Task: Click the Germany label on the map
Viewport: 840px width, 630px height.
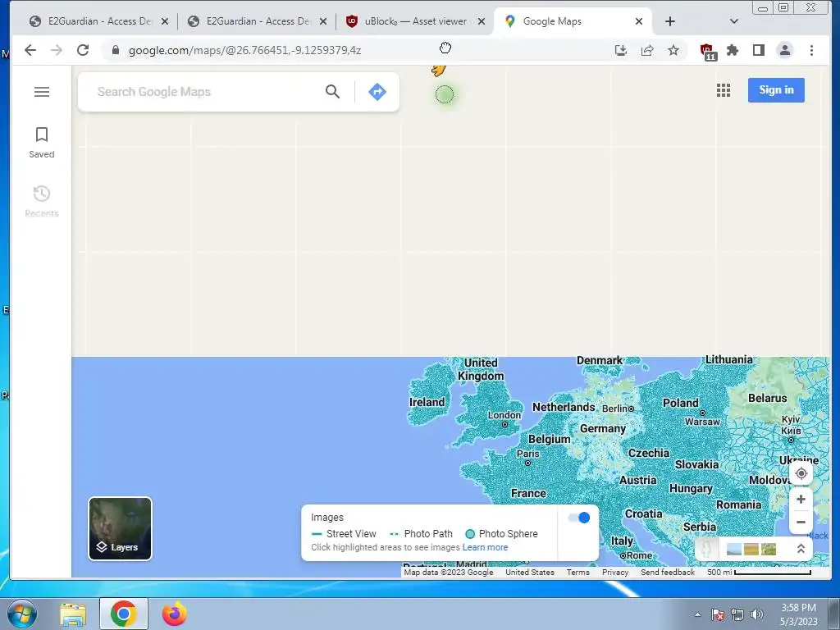Action: (x=603, y=428)
